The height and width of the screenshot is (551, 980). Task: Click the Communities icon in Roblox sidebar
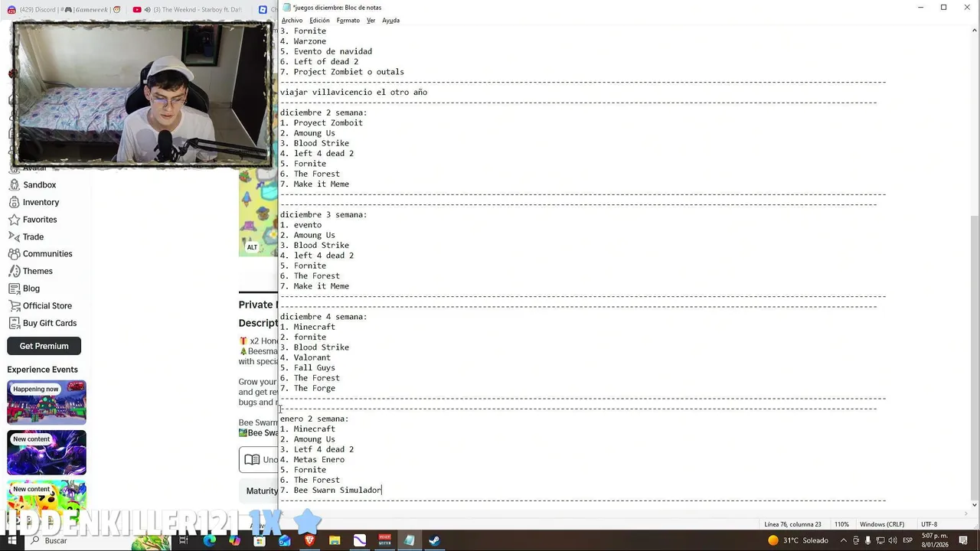(14, 254)
